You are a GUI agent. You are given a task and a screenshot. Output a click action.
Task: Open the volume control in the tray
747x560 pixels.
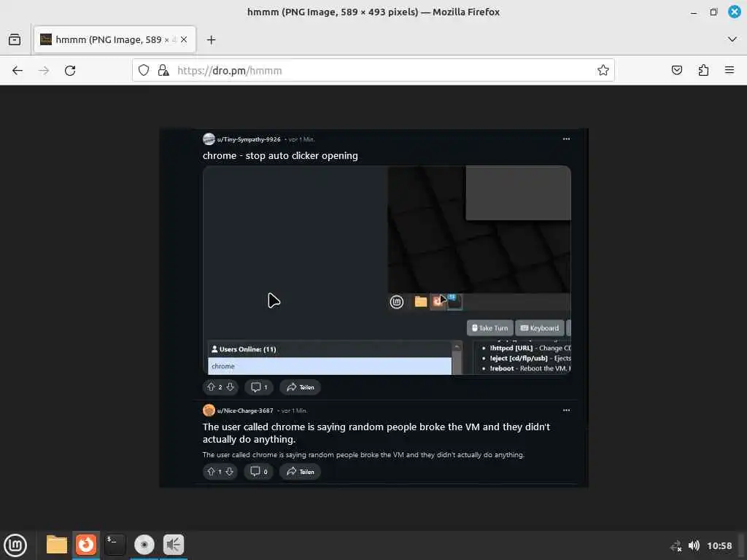click(x=694, y=545)
